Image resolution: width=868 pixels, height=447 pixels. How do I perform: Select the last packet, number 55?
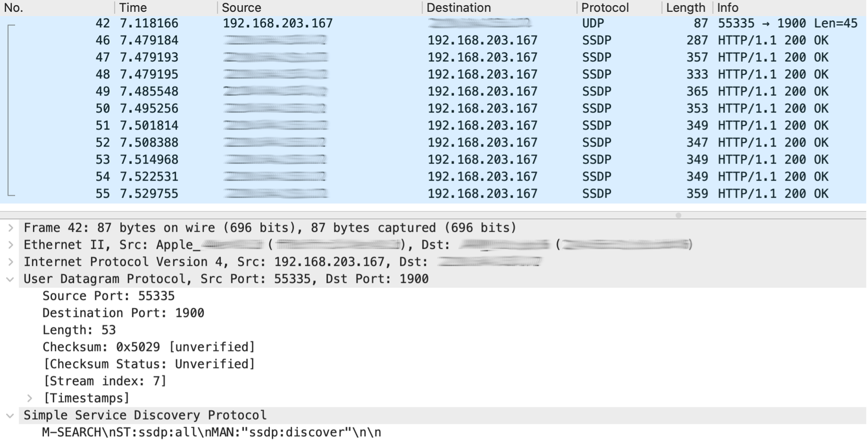[x=331, y=193]
